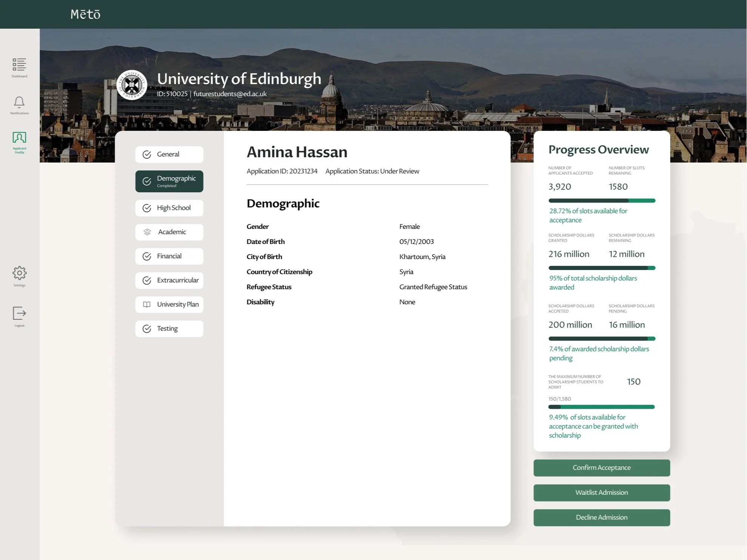Open Notifications bell icon
747x560 pixels.
coord(19,102)
